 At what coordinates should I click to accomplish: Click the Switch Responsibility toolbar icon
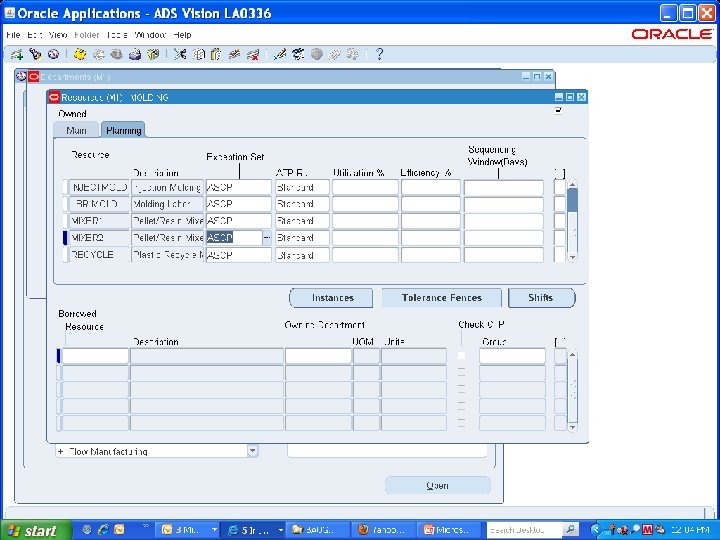[x=116, y=55]
